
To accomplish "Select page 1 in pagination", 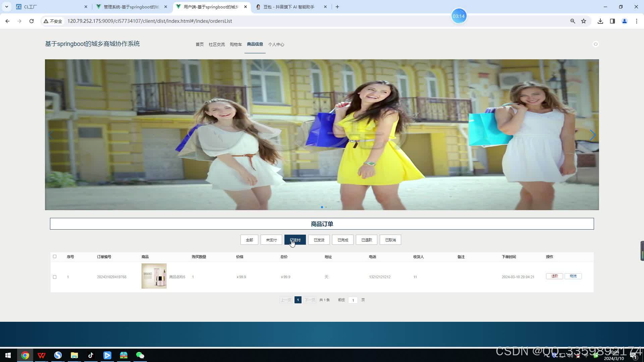I will pos(298,300).
